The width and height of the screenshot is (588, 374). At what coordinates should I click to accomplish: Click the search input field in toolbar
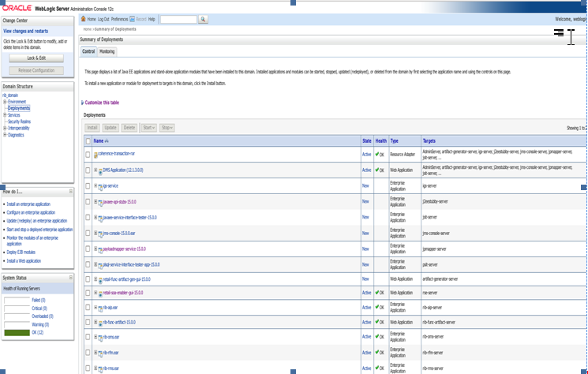(178, 19)
